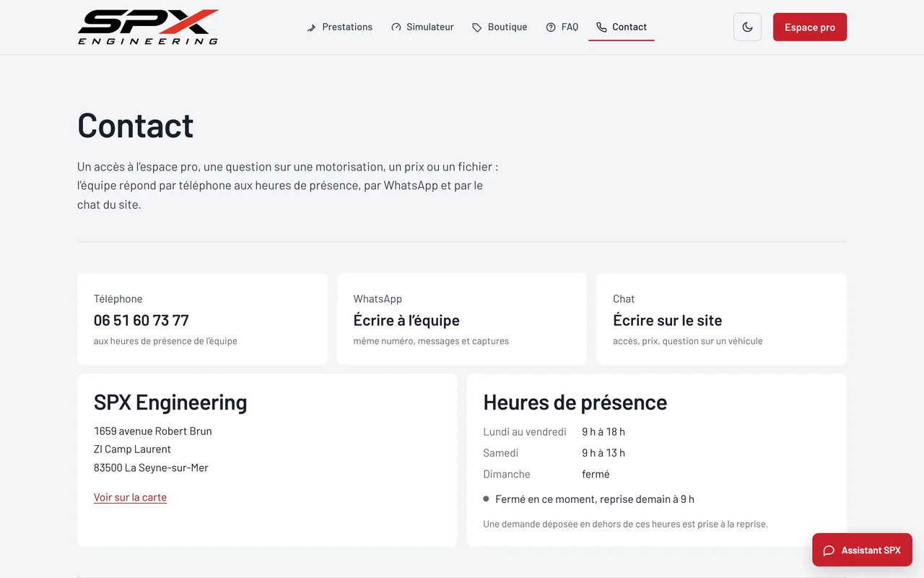Click the SPX Engineering address heading

pos(170,402)
